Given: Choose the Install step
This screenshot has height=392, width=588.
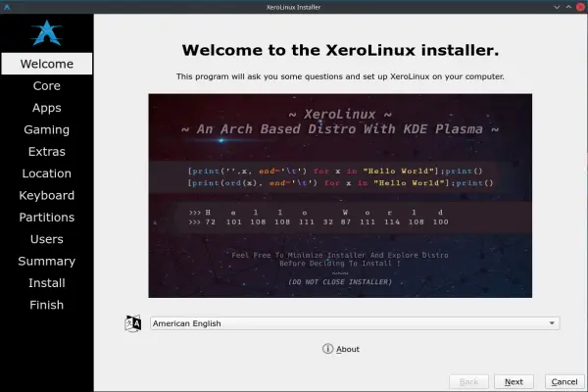Looking at the screenshot, I should coord(47,283).
